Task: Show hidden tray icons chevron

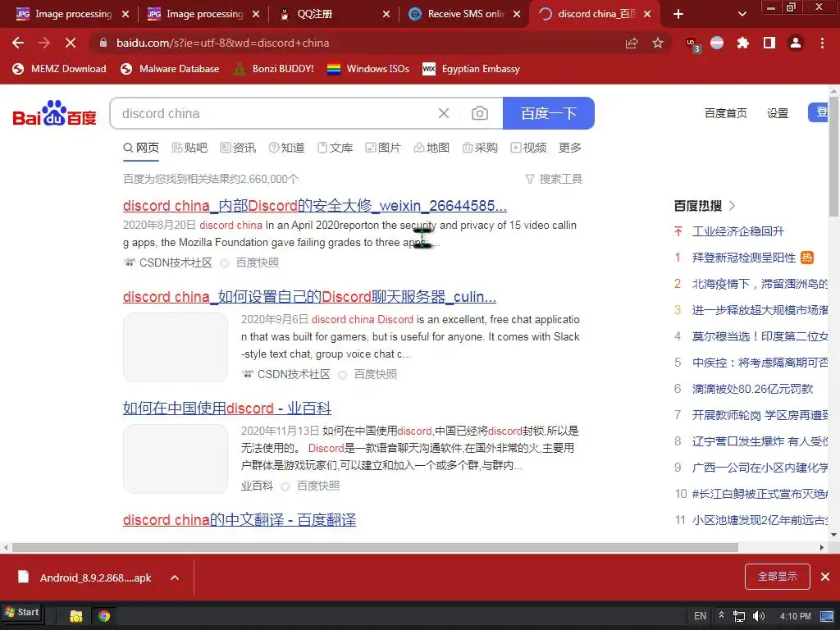Action: point(722,615)
